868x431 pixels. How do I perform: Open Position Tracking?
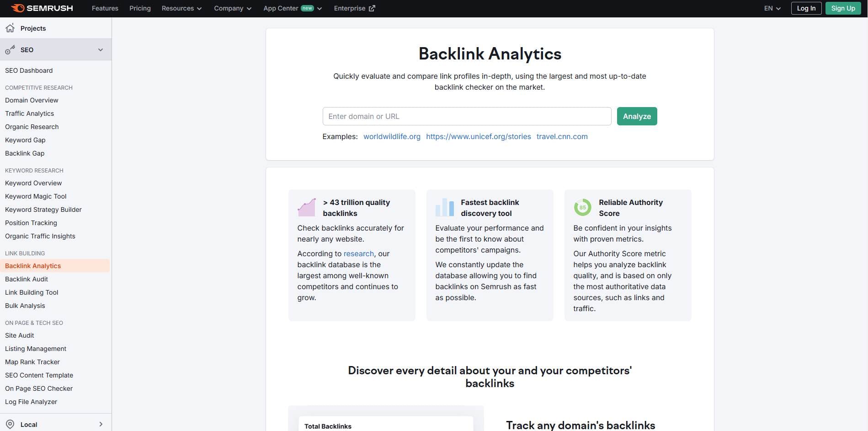[x=31, y=223]
